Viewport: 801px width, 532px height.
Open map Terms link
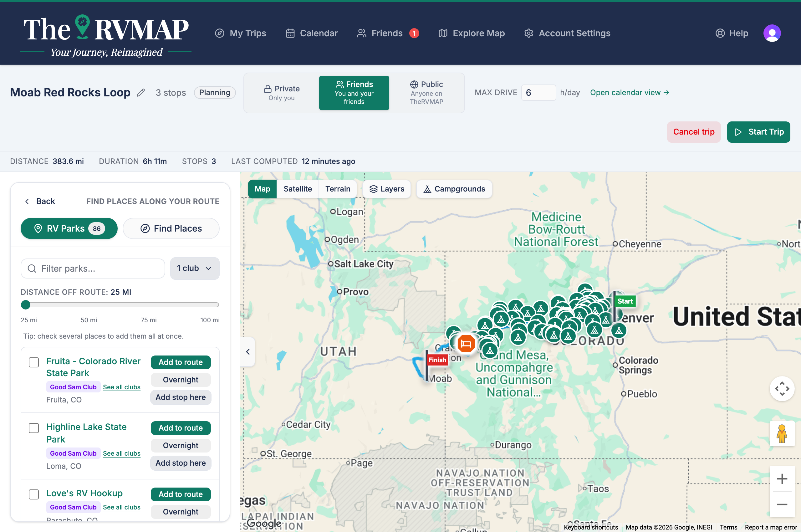click(x=728, y=527)
